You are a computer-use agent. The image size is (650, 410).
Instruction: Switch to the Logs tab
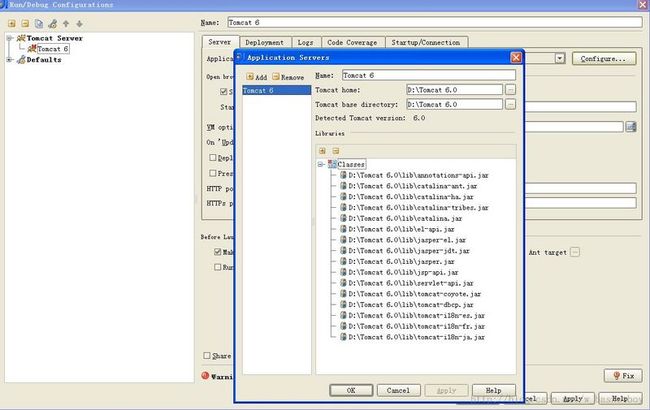pos(306,42)
